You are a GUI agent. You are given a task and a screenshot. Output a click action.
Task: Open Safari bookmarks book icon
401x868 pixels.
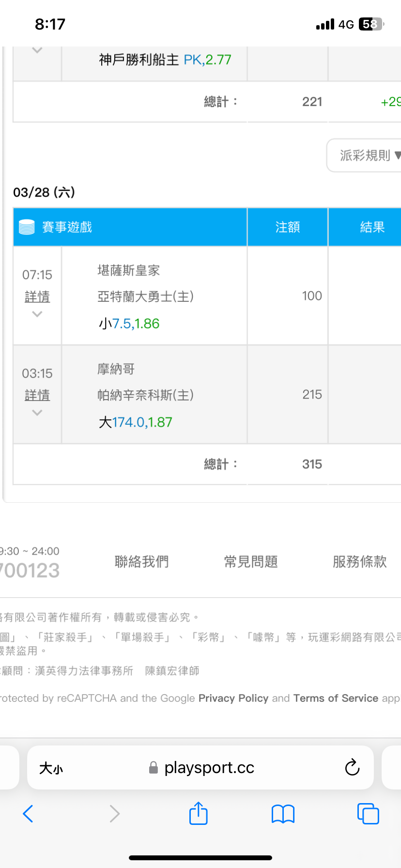click(283, 814)
